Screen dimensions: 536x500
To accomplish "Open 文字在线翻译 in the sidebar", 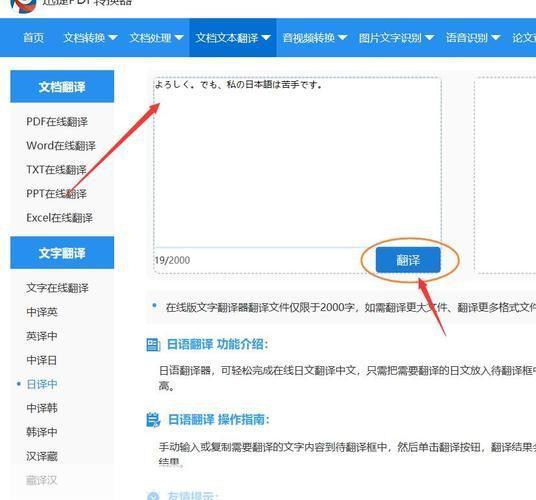I will tap(57, 288).
